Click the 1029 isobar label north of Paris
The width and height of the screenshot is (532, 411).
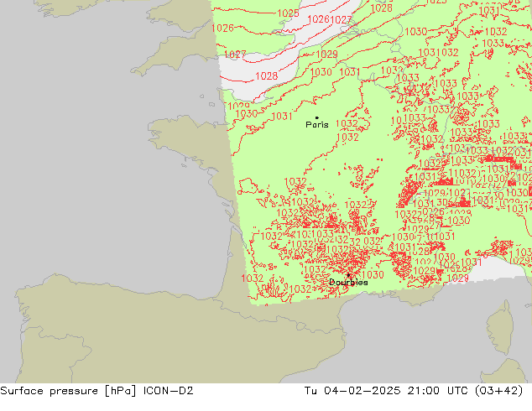pos(326,55)
